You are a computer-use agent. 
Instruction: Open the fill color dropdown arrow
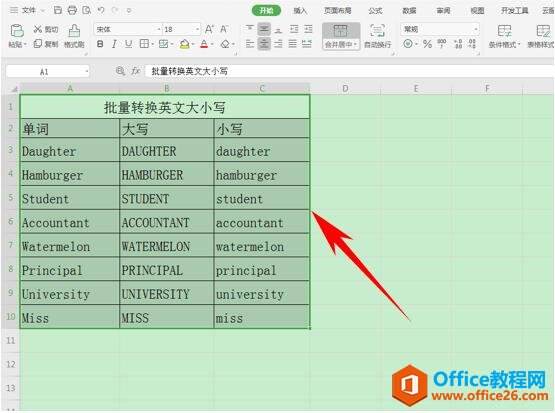tap(193, 45)
